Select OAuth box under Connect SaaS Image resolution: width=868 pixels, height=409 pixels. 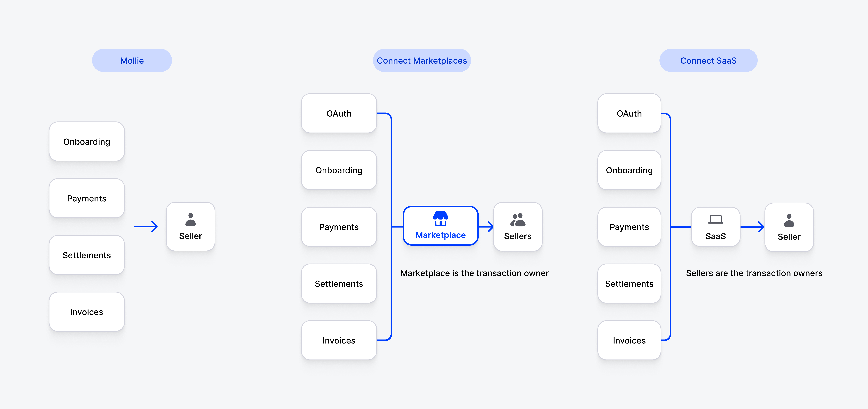point(629,113)
